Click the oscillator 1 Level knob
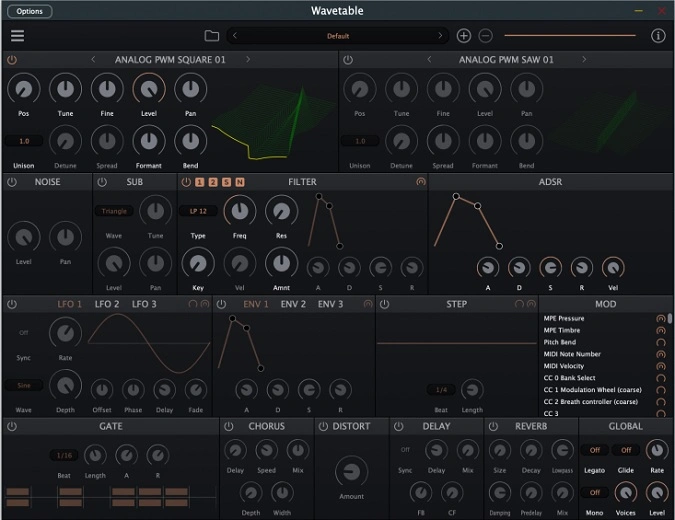675x520 pixels. coord(149,89)
